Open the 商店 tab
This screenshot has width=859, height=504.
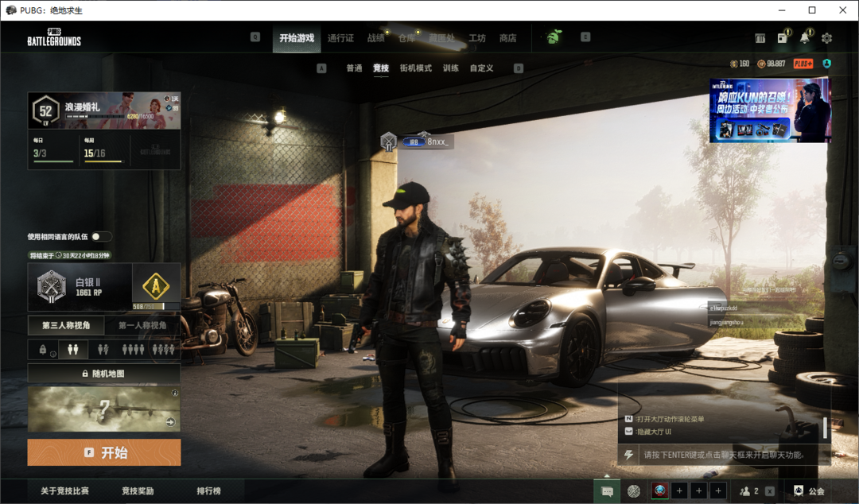(507, 38)
